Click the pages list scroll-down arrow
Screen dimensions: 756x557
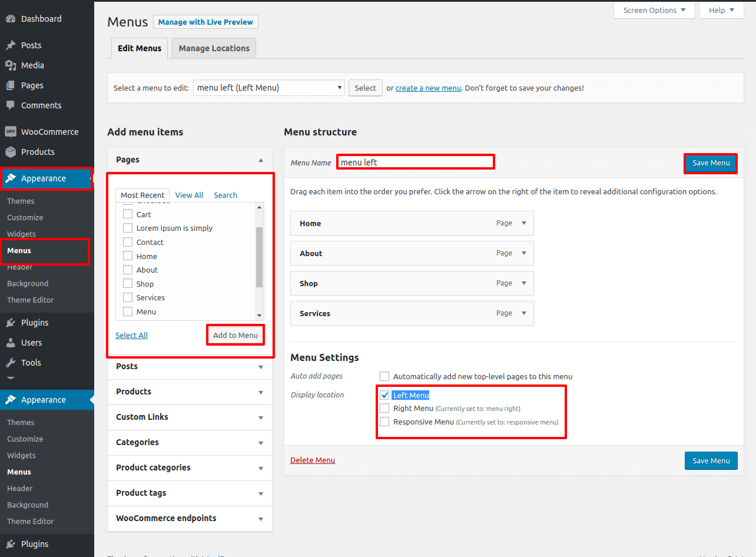(259, 316)
